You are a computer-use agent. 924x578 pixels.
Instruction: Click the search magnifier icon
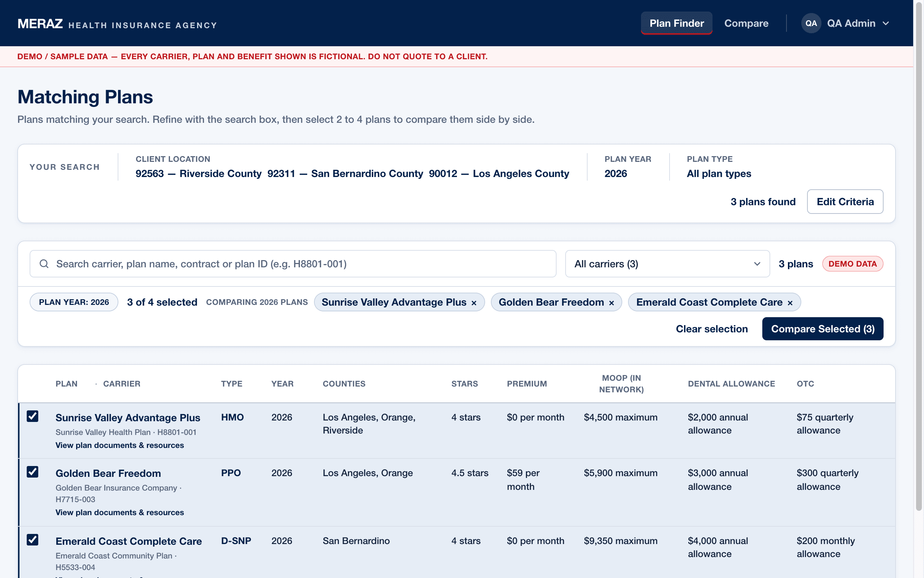click(x=44, y=264)
